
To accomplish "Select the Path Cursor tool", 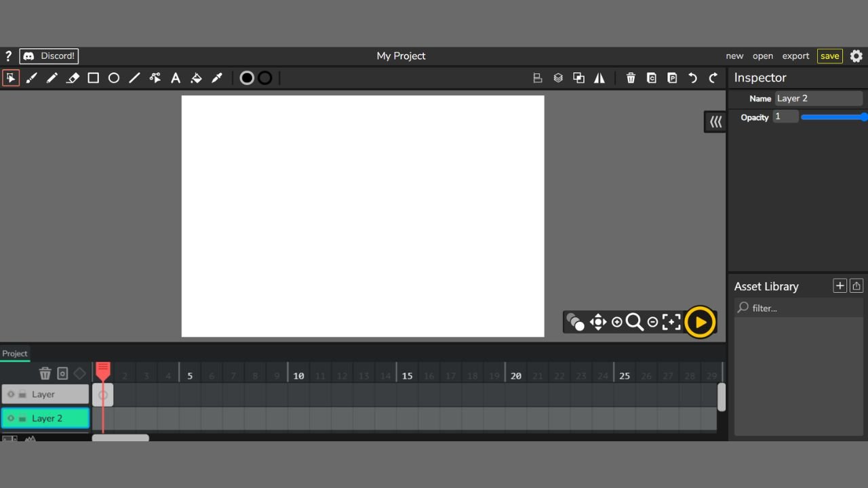I will 155,78.
